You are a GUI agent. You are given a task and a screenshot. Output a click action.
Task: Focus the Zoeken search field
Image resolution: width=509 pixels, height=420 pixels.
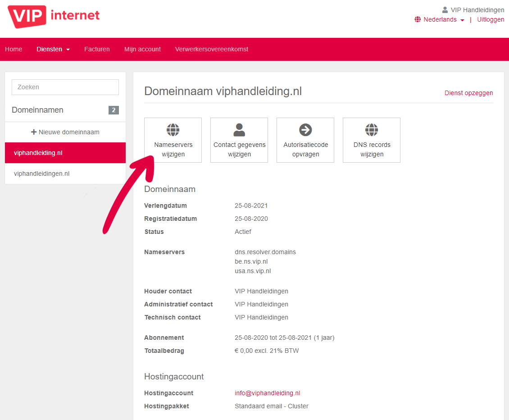[x=65, y=87]
